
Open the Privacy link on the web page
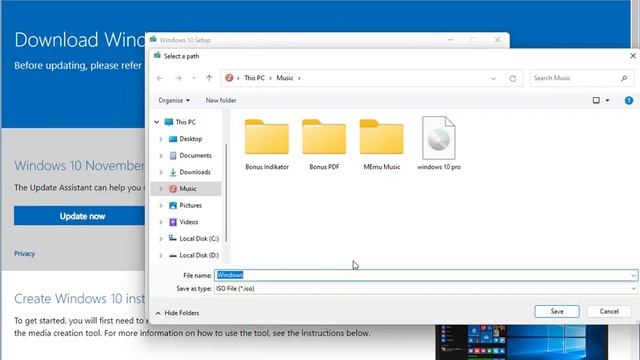24,253
